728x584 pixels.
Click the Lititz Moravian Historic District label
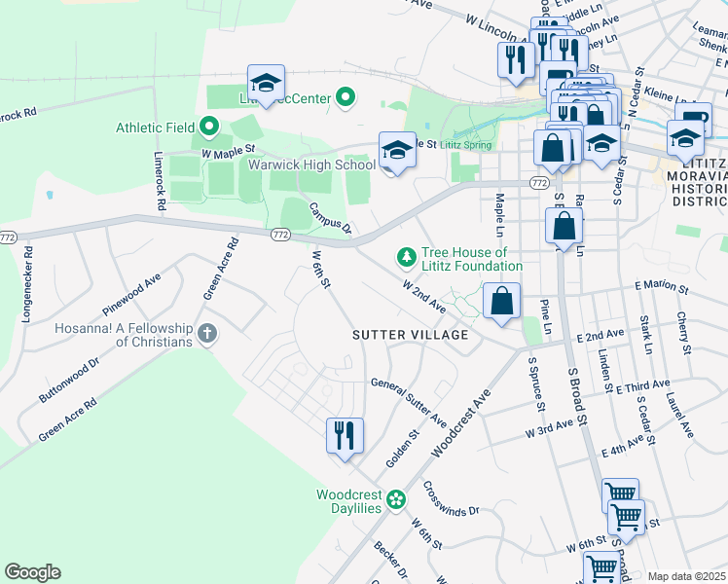click(698, 182)
